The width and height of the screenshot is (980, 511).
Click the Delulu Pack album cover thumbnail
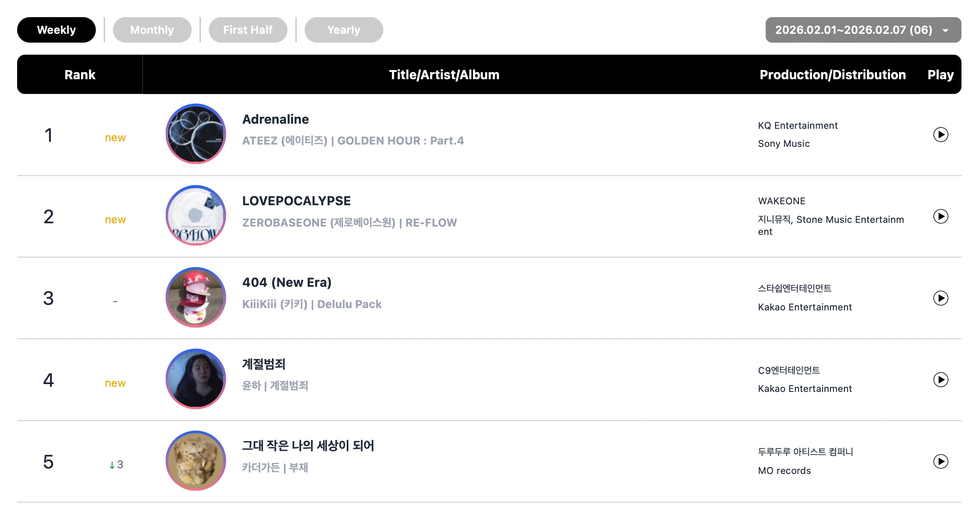pos(196,297)
